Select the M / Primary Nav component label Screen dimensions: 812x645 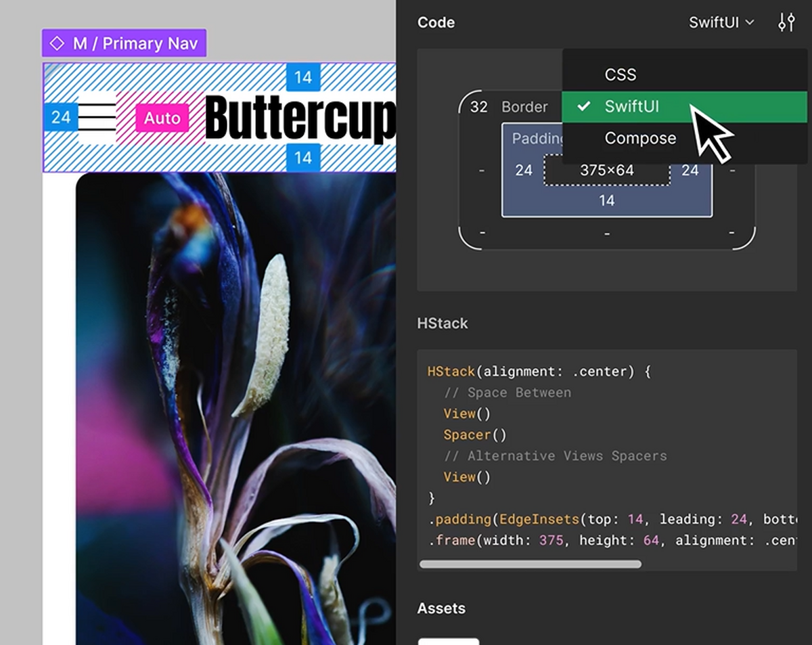tap(135, 43)
